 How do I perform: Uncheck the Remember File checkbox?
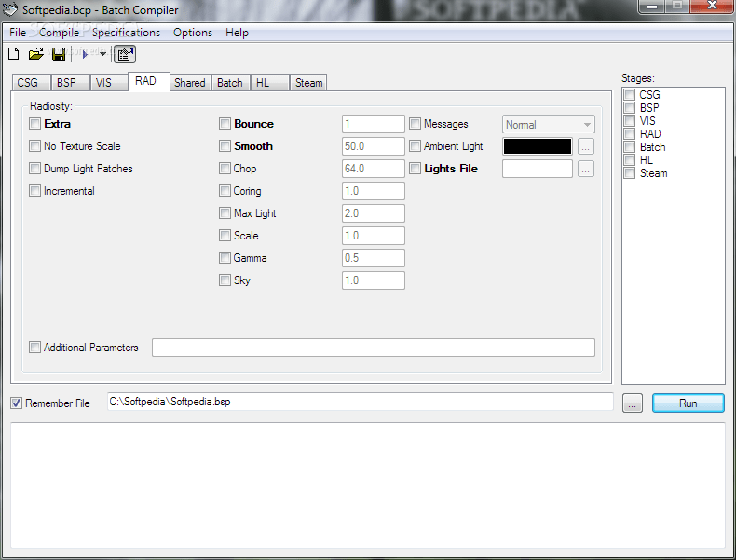click(x=17, y=403)
